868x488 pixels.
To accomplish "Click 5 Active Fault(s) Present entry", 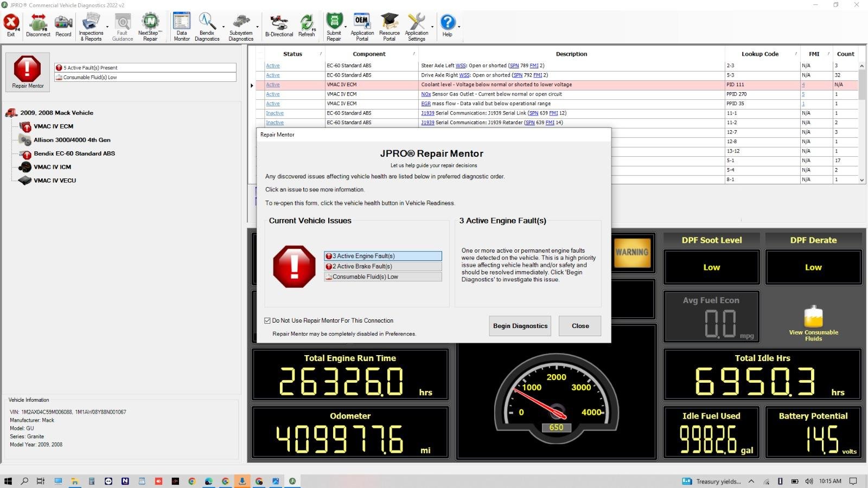I will (x=145, y=68).
